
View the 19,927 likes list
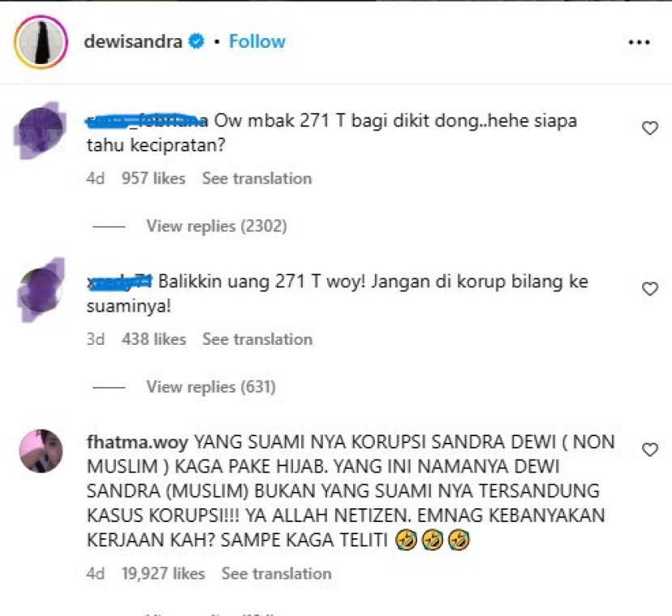coord(163,574)
